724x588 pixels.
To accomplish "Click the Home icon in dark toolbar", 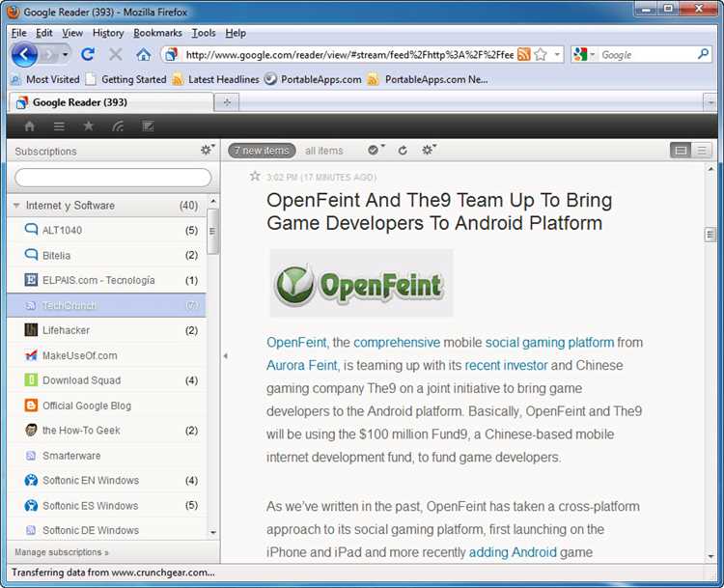I will 30,126.
